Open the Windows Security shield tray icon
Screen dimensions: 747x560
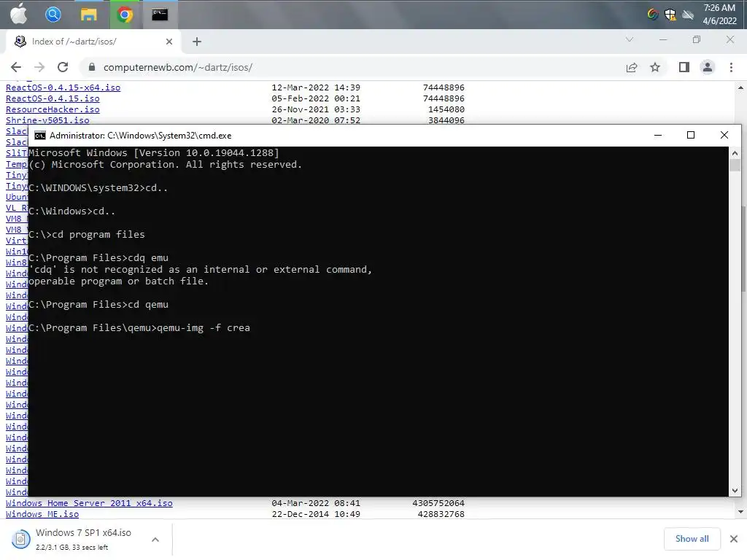[670, 15]
